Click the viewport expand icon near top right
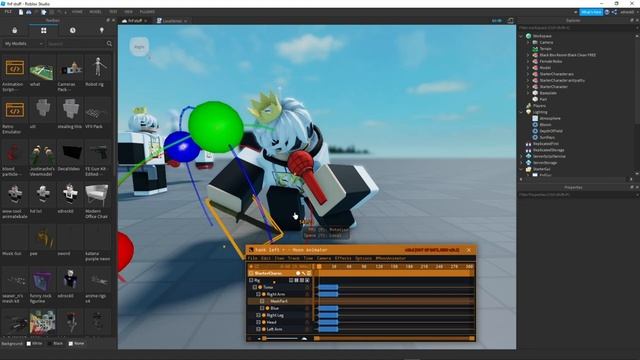 (510, 20)
